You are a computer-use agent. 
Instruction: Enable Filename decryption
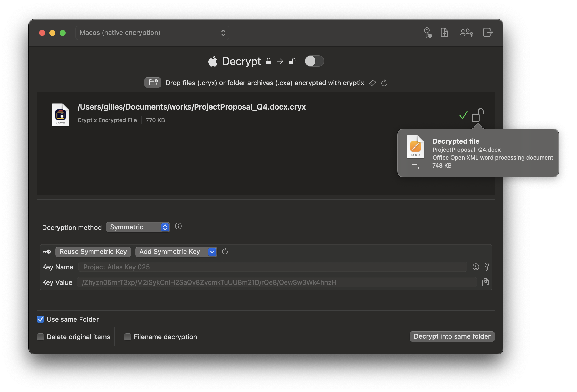[128, 337]
